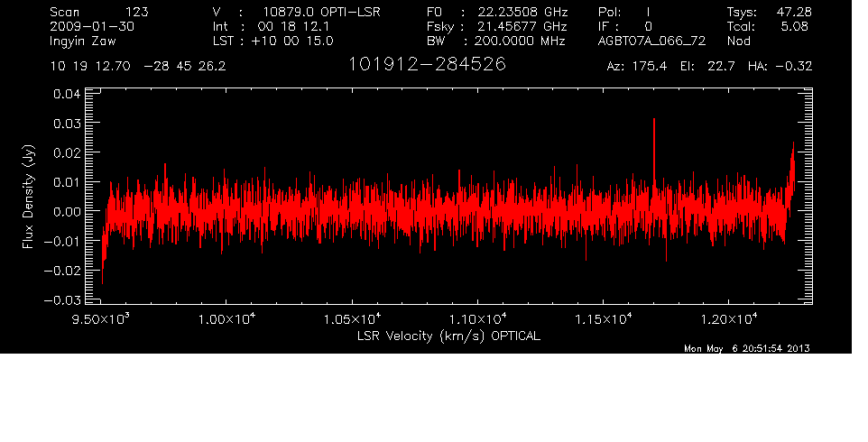Click the scan number 123

pyautogui.click(x=136, y=12)
